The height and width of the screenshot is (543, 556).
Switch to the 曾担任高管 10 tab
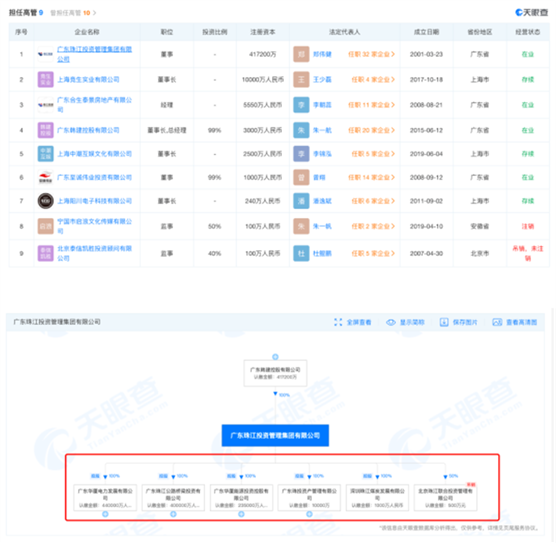73,13
